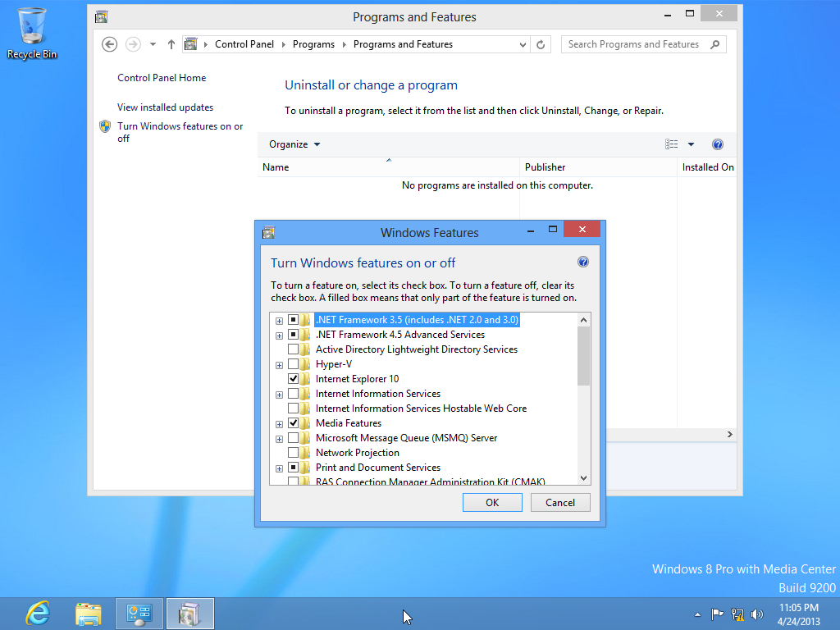Viewport: 840px width, 630px height.
Task: Open help in the Windows Features dialog
Action: (x=583, y=262)
